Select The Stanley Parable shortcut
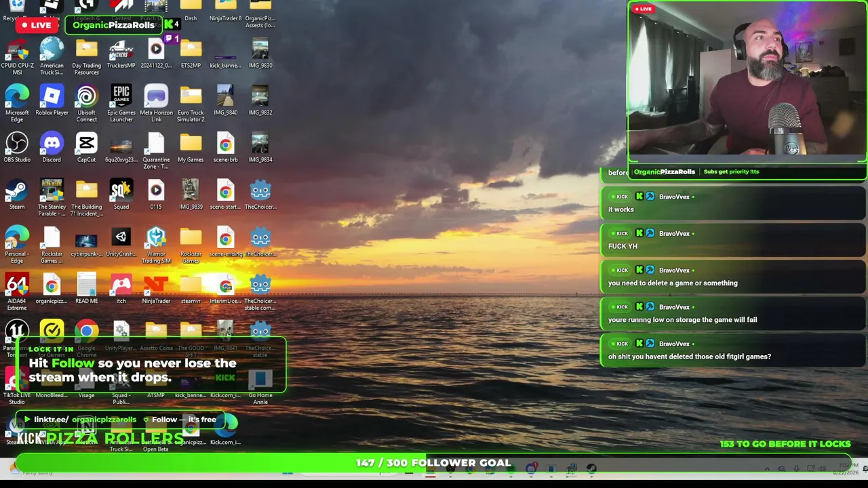Screen dimensions: 868x488 (x=52, y=197)
